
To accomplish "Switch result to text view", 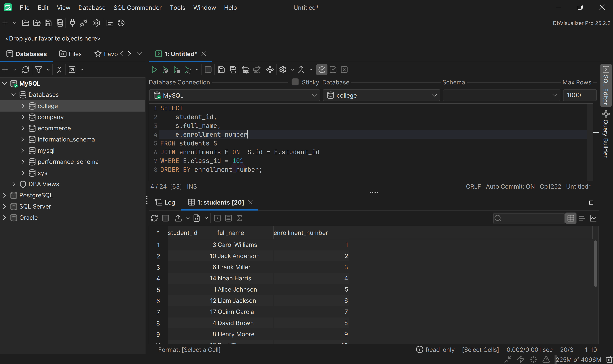I will [x=582, y=218].
